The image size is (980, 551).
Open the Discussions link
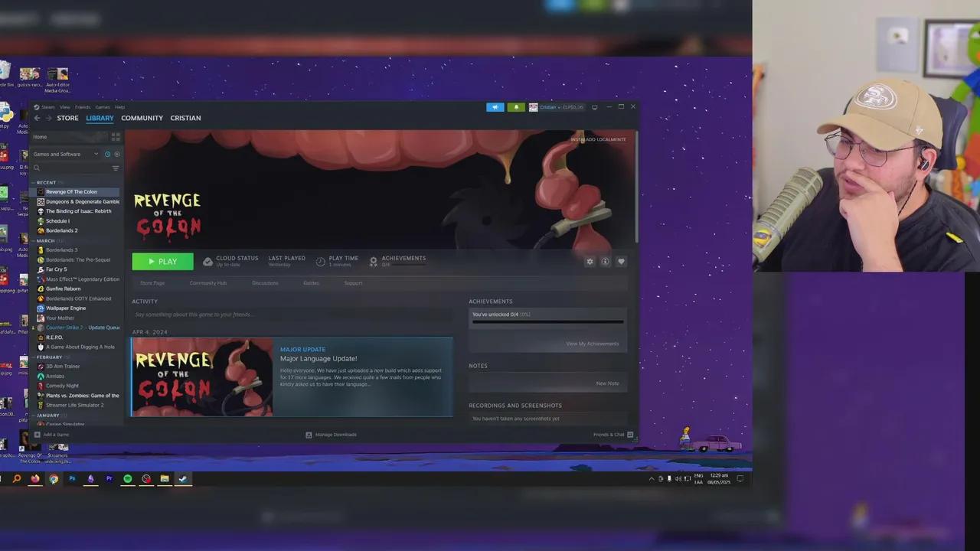265,283
